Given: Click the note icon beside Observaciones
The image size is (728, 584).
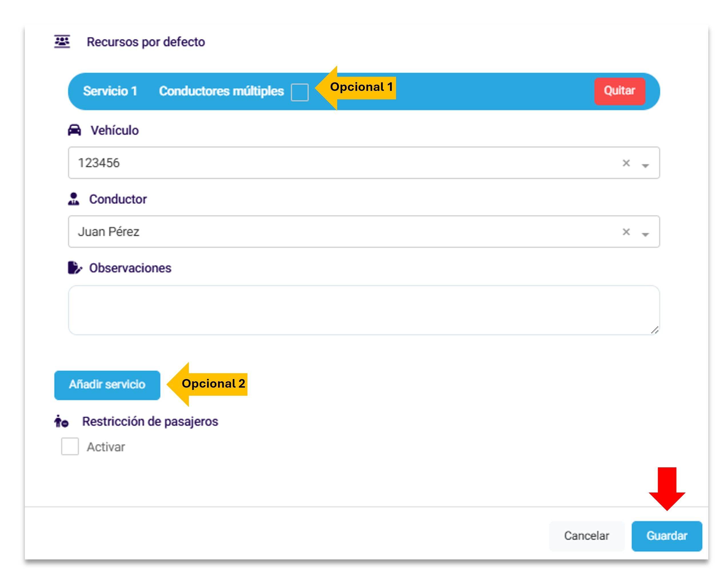Looking at the screenshot, I should (x=75, y=268).
